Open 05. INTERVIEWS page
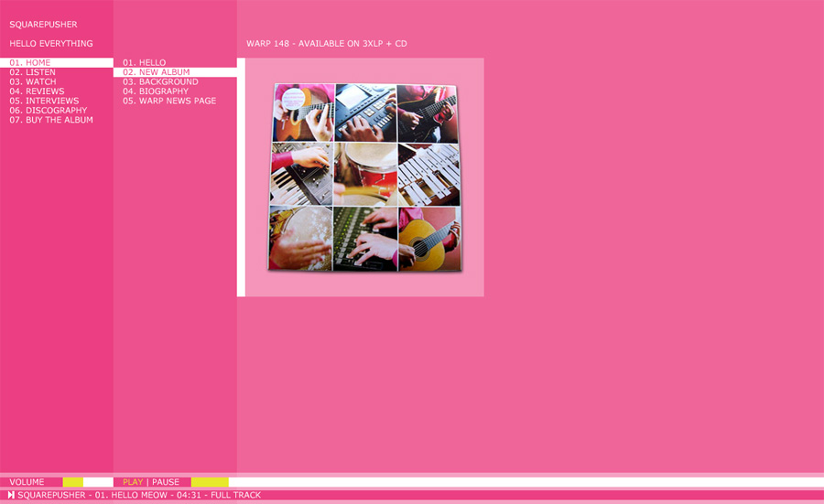The height and width of the screenshot is (504, 824). tap(44, 101)
